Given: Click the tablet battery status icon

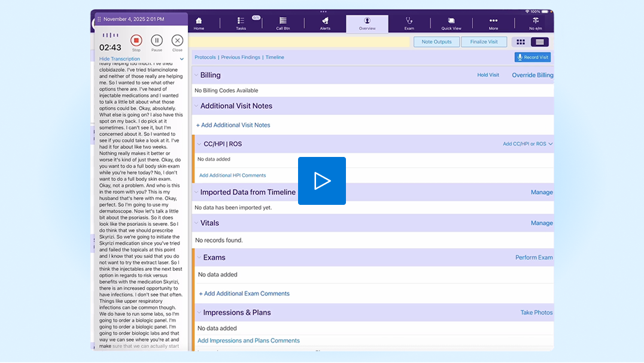Looking at the screenshot, I should point(545,11).
